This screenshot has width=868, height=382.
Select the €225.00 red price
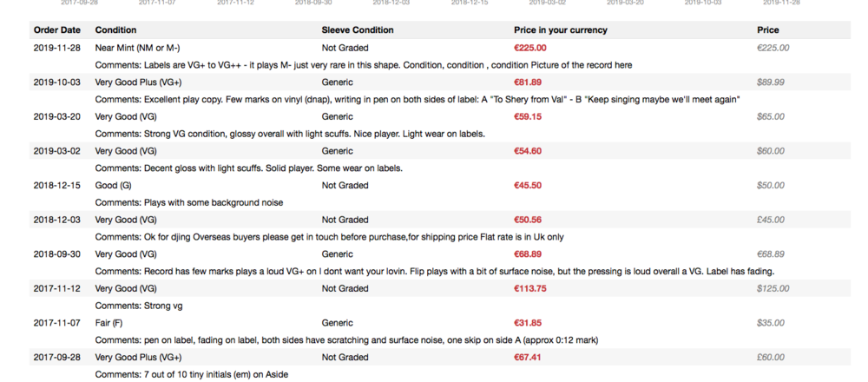[529, 48]
